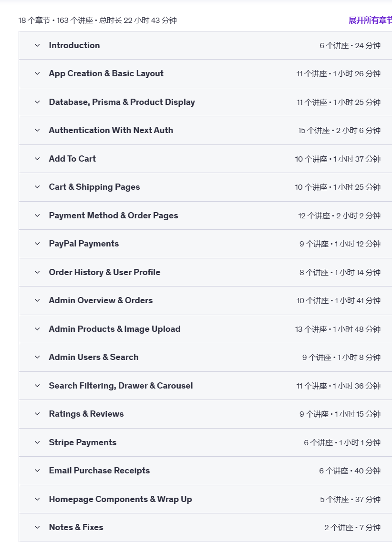Image resolution: width=392 pixels, height=543 pixels.
Task: Click the Admin Users & Search heading
Action: click(x=93, y=357)
